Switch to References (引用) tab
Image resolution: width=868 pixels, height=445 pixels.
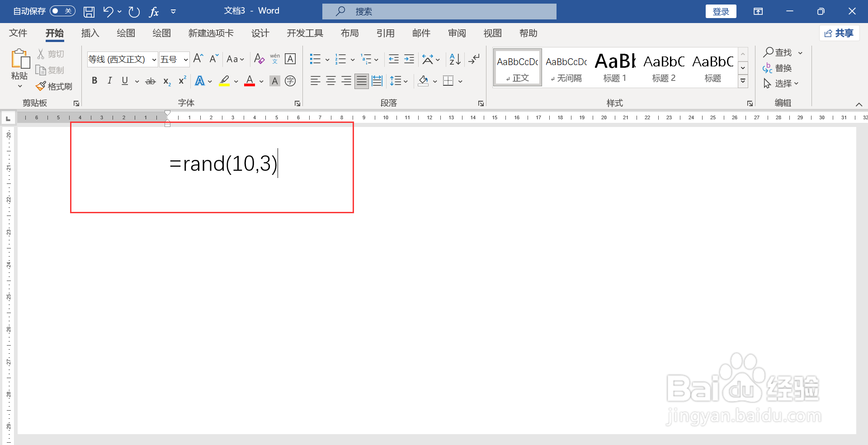tap(385, 33)
